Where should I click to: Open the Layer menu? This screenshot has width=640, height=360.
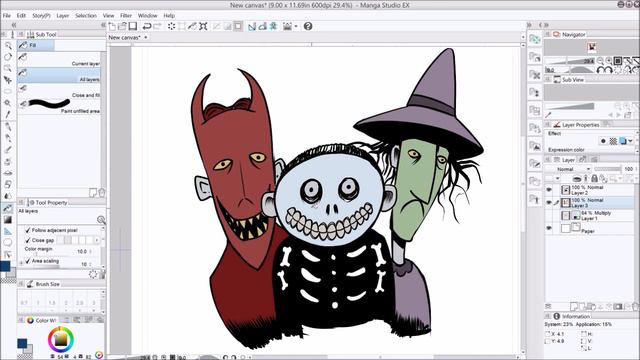62,16
